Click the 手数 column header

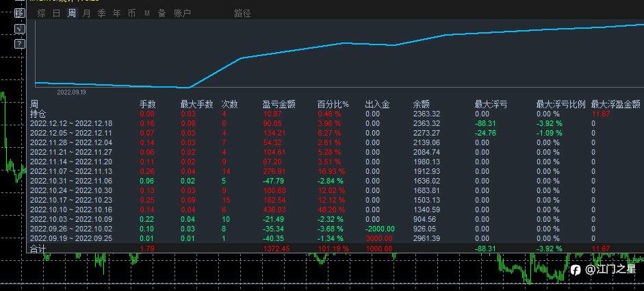click(147, 104)
